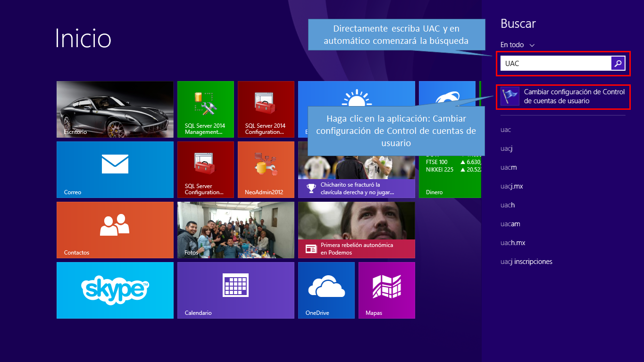This screenshot has width=644, height=362.
Task: Click the magnifier search button
Action: pos(618,63)
